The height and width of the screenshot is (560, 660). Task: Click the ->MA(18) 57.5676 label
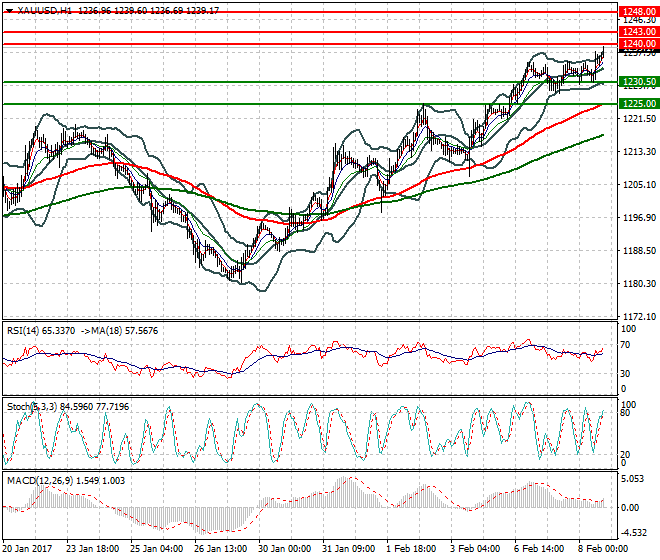(x=119, y=331)
